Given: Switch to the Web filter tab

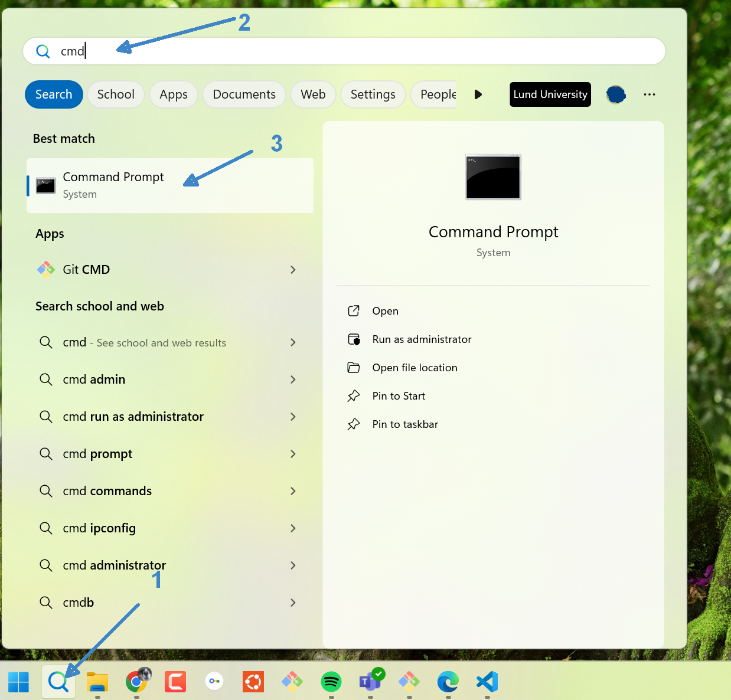Looking at the screenshot, I should coord(313,94).
